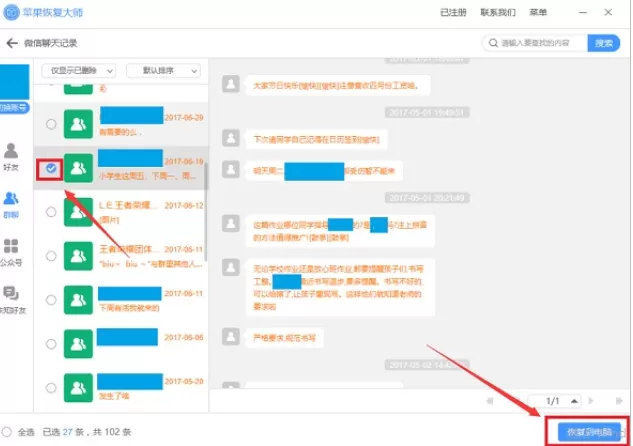Open the 公众号 official accounts sidebar icon
This screenshot has width=633, height=446.
pos(11,252)
